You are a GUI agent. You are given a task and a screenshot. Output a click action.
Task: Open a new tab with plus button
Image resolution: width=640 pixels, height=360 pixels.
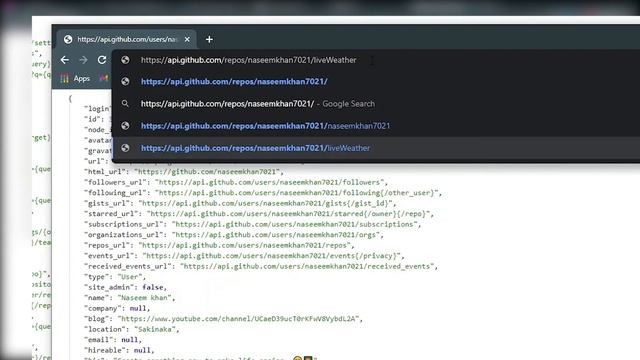[209, 40]
